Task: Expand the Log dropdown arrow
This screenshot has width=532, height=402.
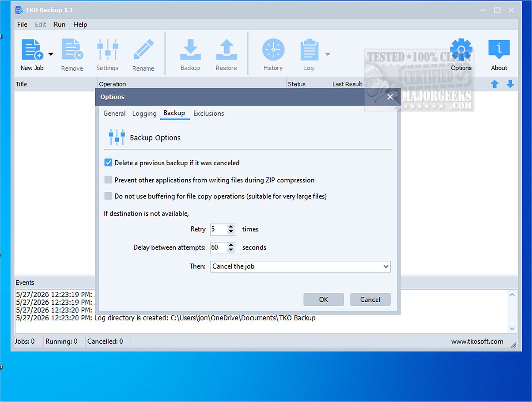Action: click(x=328, y=54)
